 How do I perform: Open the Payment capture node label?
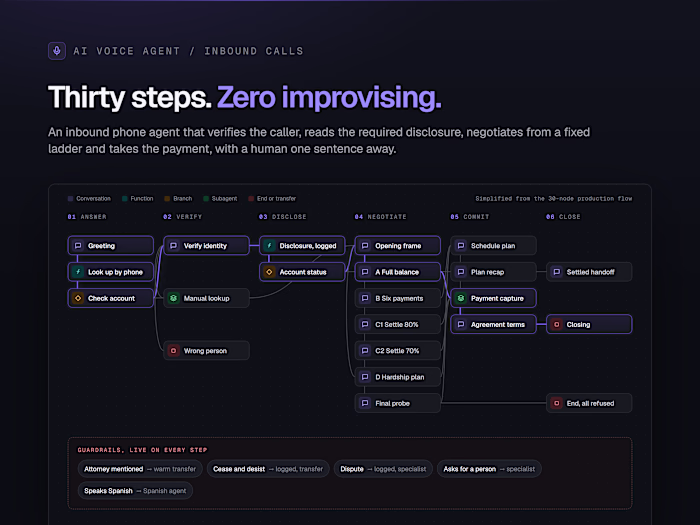pyautogui.click(x=497, y=299)
